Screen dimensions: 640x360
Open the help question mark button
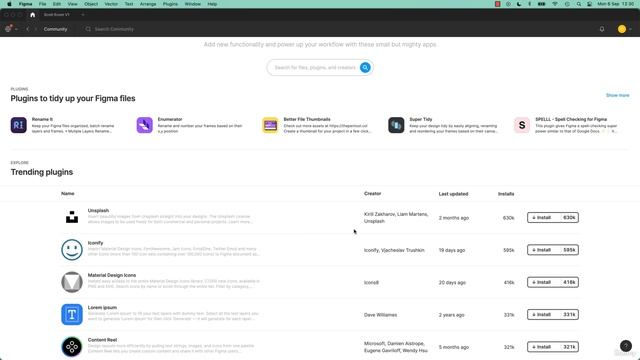(626, 346)
